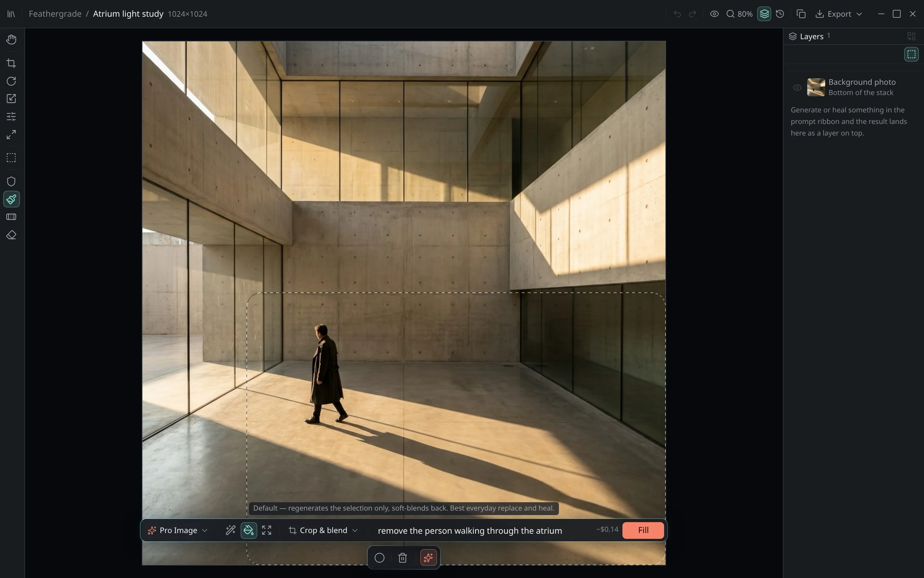Select the film strip frame tool
Image resolution: width=924 pixels, height=578 pixels.
(12, 217)
